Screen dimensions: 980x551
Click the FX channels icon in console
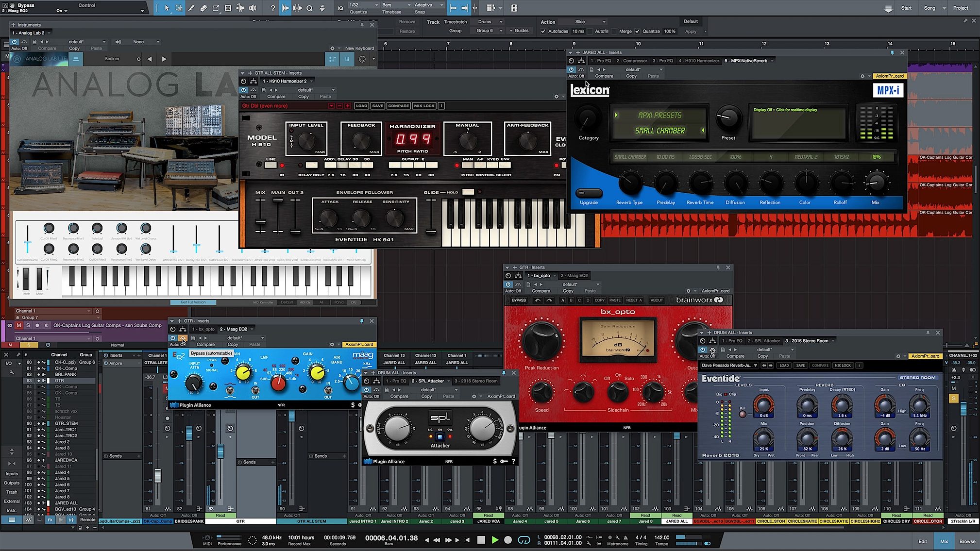tap(50, 519)
